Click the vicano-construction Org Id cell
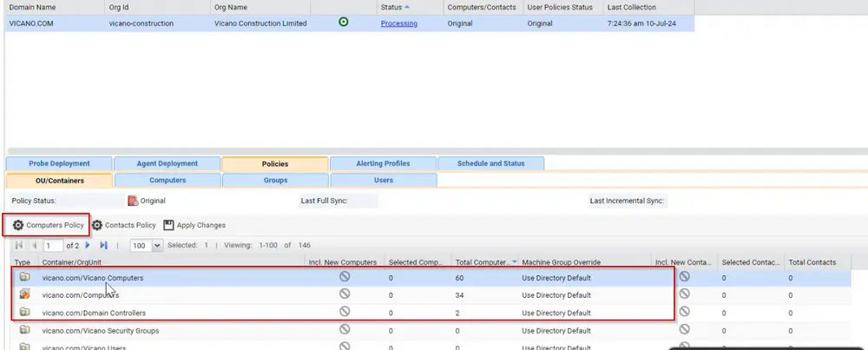 pos(141,23)
